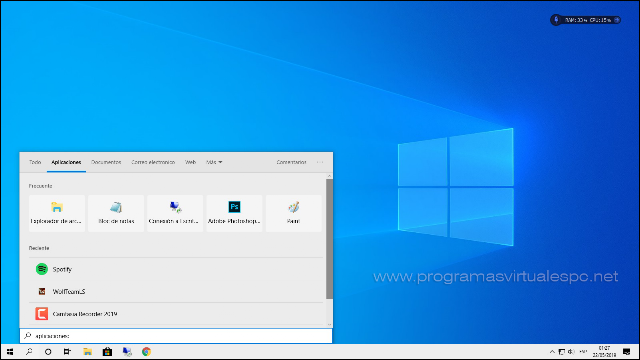This screenshot has height=360, width=640.
Task: Open the notification action center
Action: click(627, 351)
